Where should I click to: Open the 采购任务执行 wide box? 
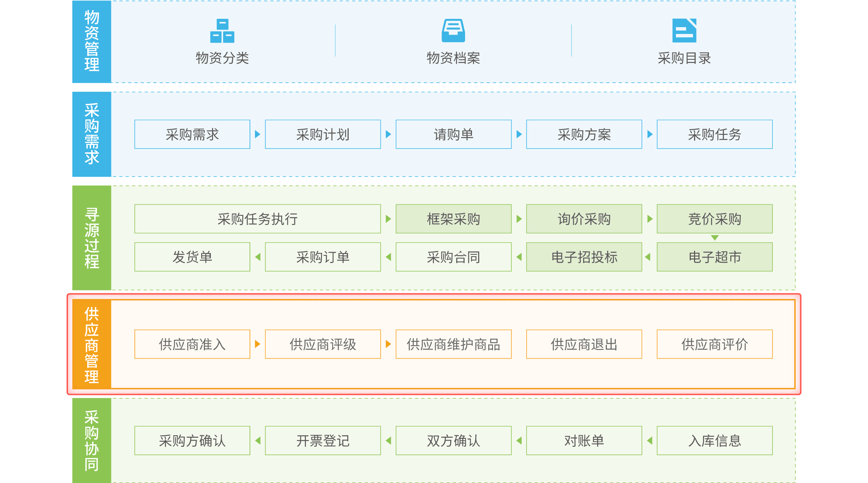(x=257, y=219)
